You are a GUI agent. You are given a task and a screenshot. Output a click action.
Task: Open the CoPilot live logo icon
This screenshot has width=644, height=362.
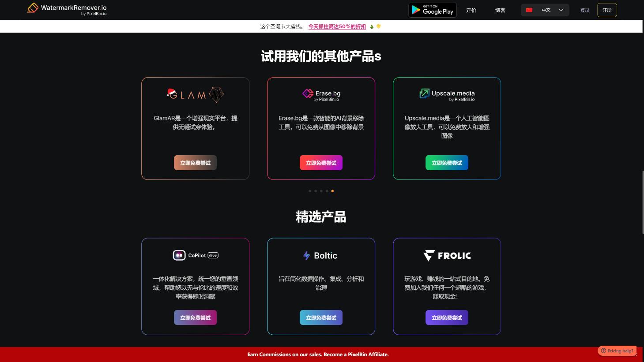point(179,255)
